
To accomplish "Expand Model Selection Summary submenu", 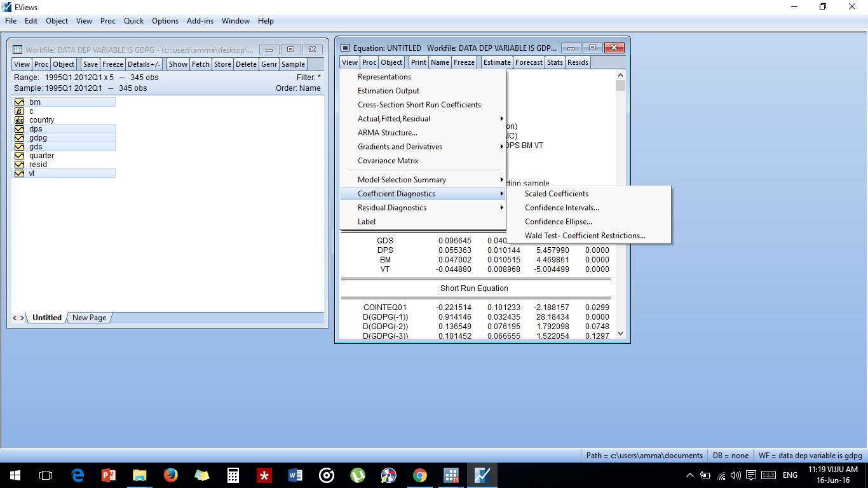I will [x=423, y=180].
